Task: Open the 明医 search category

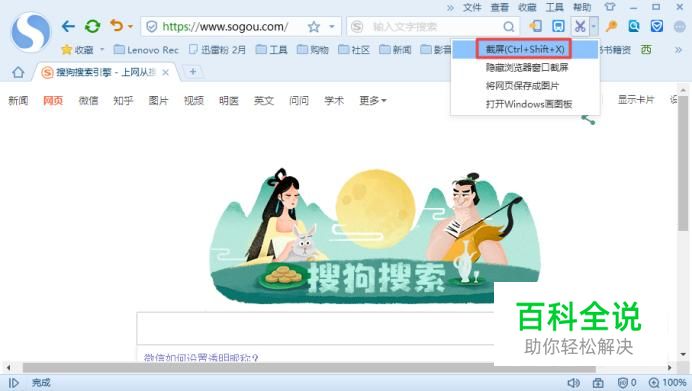Action: (x=229, y=101)
